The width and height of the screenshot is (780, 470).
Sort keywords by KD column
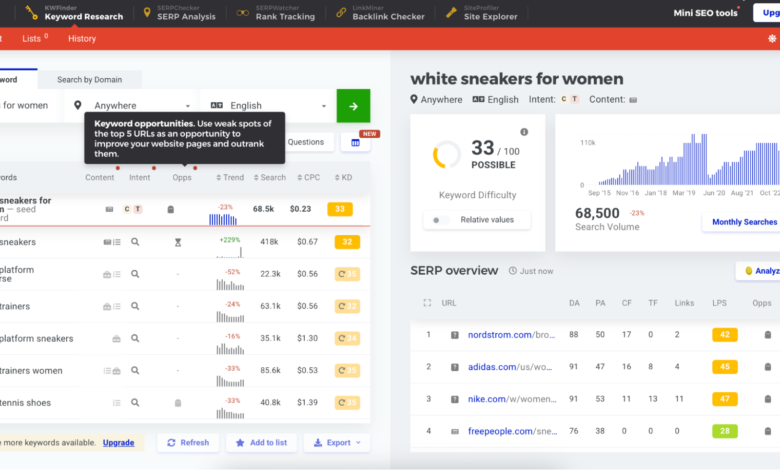pos(343,178)
